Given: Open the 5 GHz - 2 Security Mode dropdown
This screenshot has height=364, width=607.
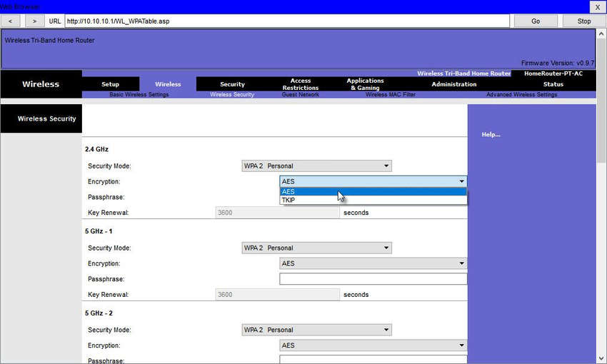Looking at the screenshot, I should click(316, 330).
